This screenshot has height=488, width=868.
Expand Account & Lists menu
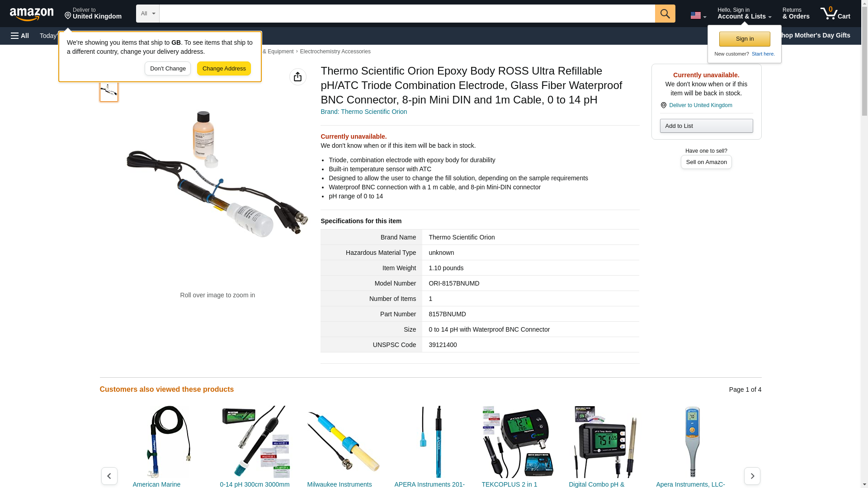click(x=744, y=14)
